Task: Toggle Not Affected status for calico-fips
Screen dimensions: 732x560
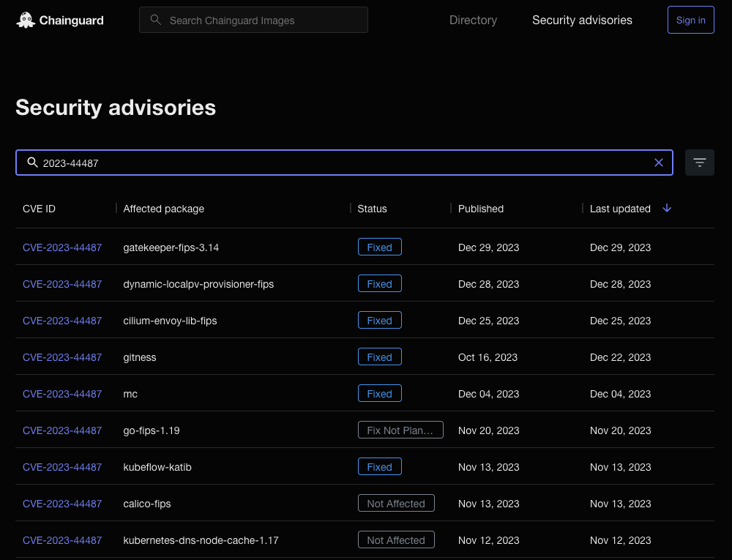Action: click(396, 503)
